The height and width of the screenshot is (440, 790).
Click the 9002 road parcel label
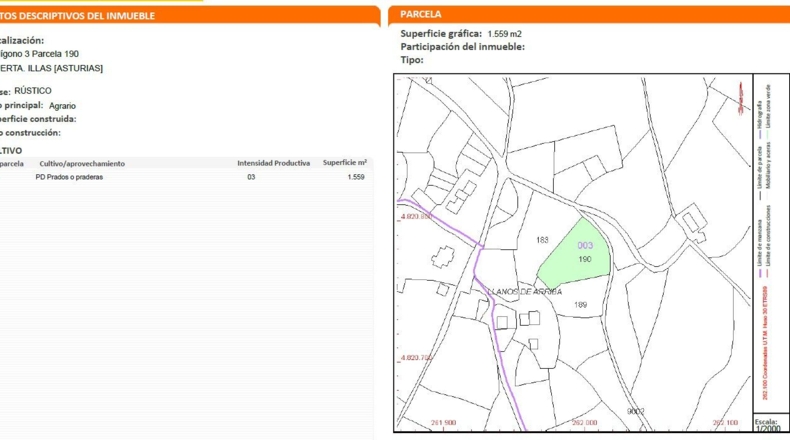coord(635,411)
